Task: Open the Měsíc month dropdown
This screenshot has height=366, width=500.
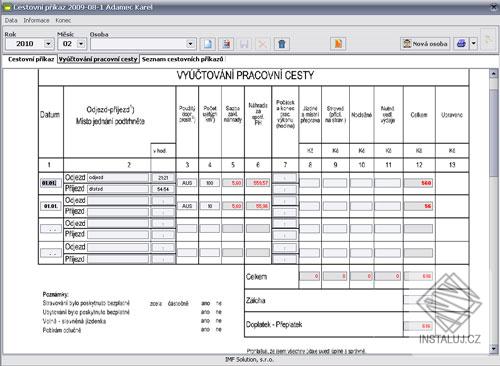Action: (81, 44)
